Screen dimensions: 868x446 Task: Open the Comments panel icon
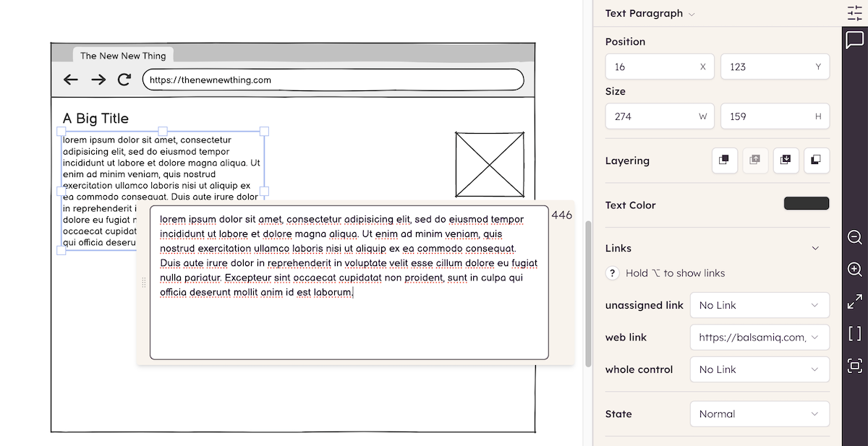(x=856, y=40)
